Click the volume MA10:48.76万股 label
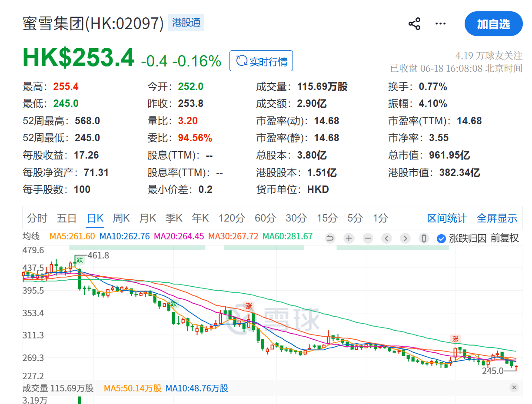The width and height of the screenshot is (532, 404). coord(197,388)
